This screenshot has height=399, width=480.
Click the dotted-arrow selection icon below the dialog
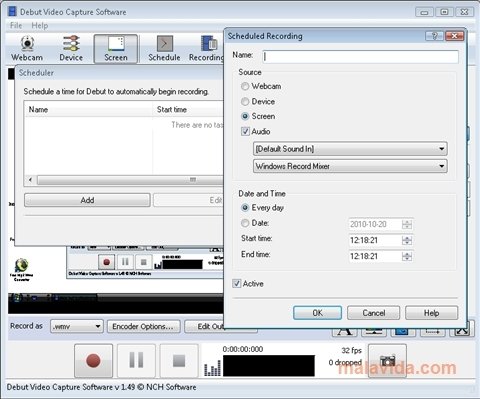tap(432, 332)
